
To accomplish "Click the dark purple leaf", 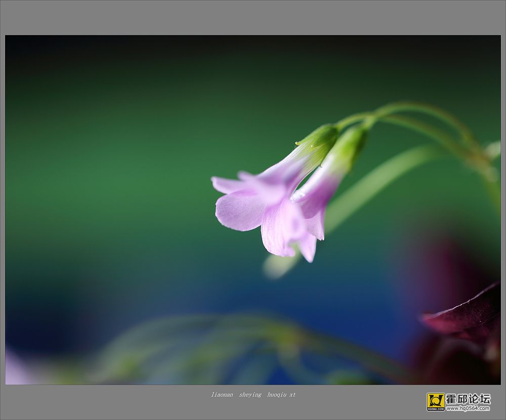I will click(461, 310).
